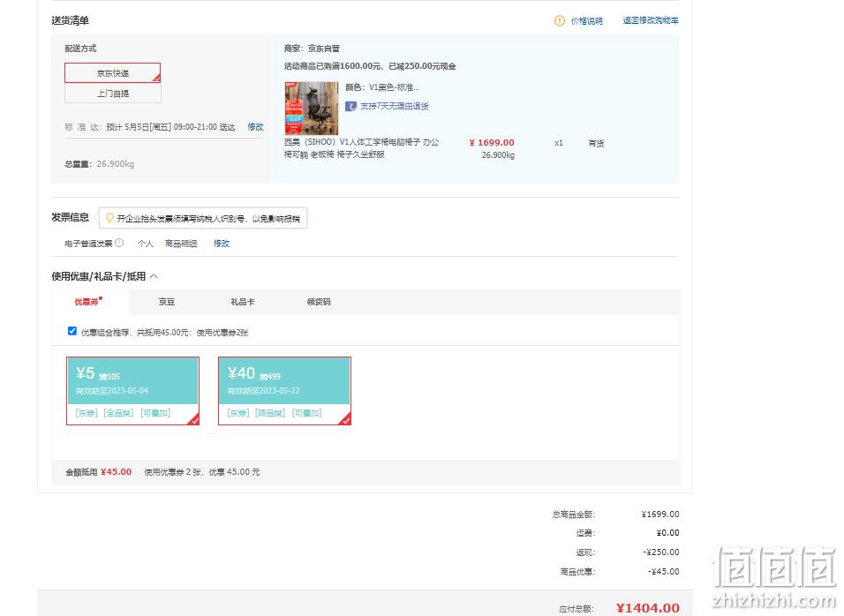844x616 pixels.
Task: Select 上门自提 pickup option
Action: [x=112, y=94]
